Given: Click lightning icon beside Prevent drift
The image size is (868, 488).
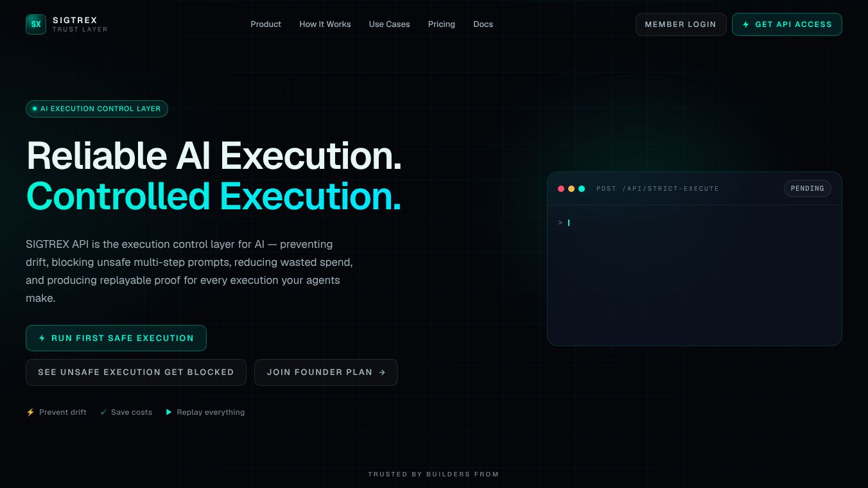Looking at the screenshot, I should tap(30, 412).
